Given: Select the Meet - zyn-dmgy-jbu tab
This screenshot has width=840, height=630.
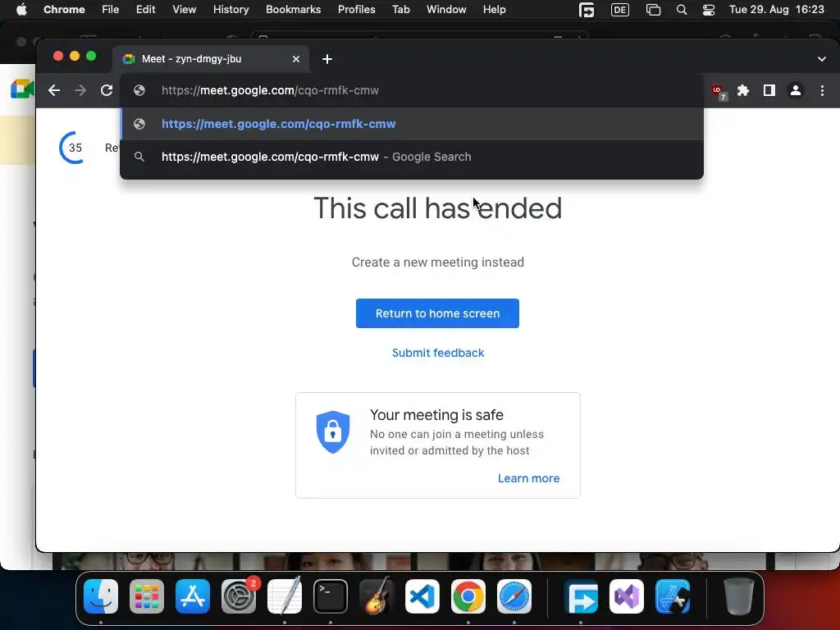Looking at the screenshot, I should 211,59.
